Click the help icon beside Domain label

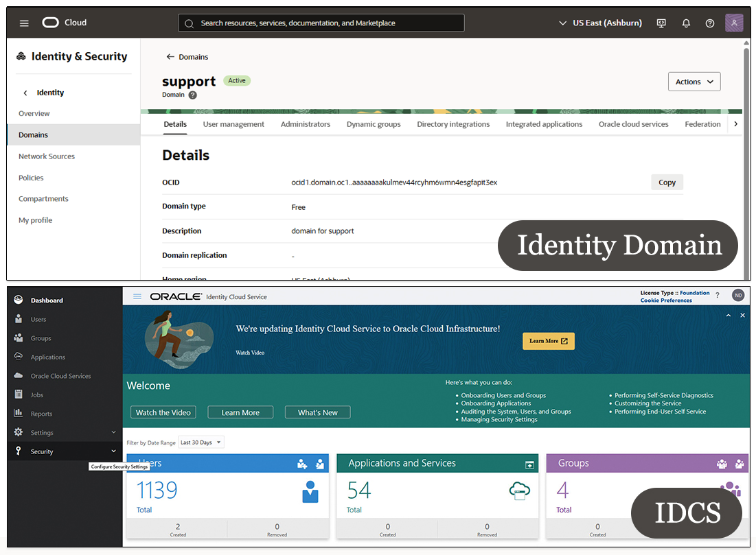[x=193, y=95]
